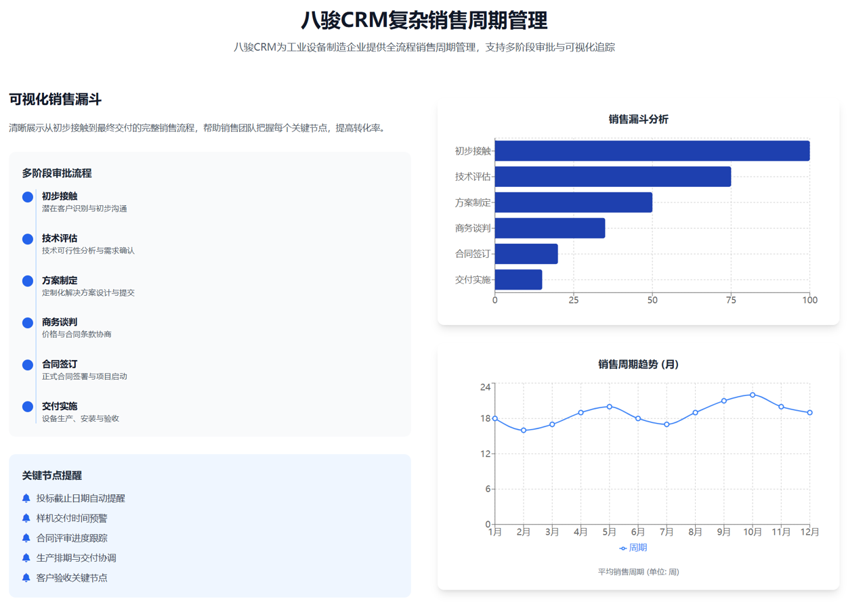Select the 销售漏斗分析 chart title
Screen dimensions: 867x616
pyautogui.click(x=639, y=119)
